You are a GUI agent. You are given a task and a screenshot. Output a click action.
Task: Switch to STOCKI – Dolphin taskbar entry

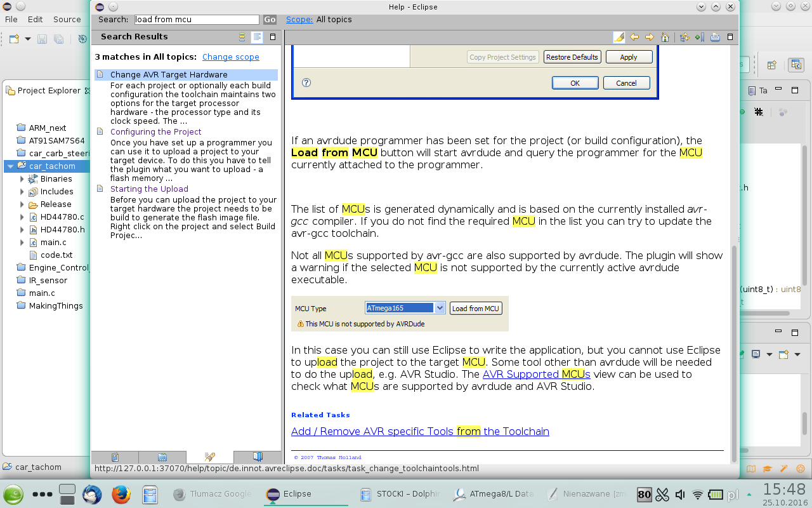click(x=398, y=494)
